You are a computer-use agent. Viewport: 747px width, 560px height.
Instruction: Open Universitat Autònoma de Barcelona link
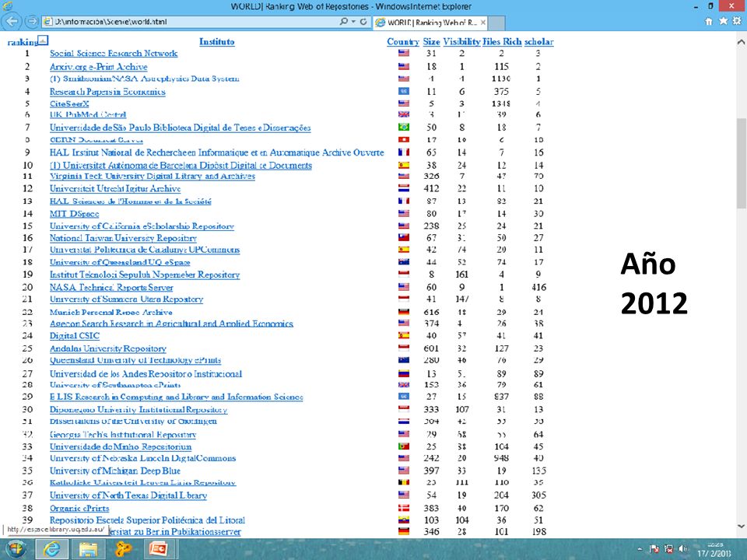pyautogui.click(x=181, y=165)
